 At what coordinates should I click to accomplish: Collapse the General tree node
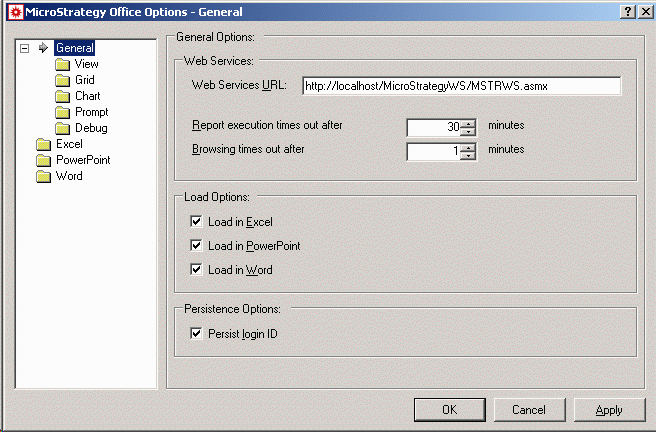[x=25, y=48]
